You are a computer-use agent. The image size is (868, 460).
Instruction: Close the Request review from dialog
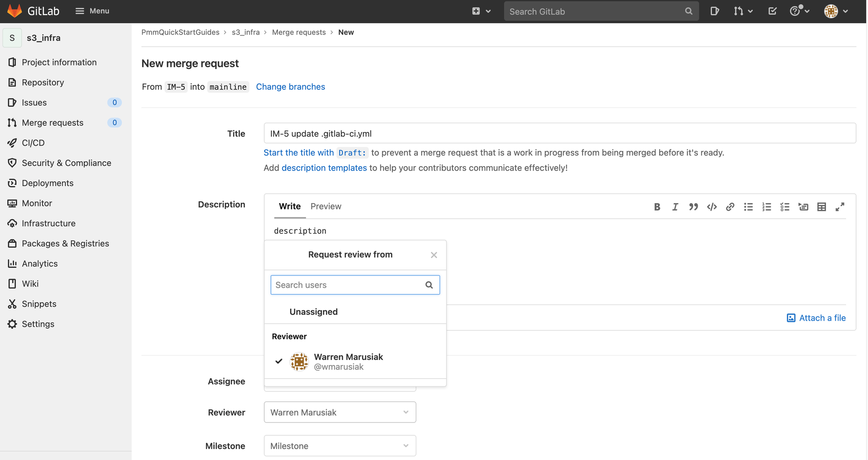[434, 255]
